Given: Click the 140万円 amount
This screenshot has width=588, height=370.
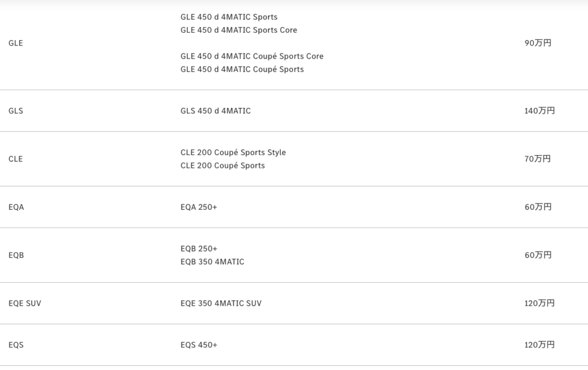Looking at the screenshot, I should tap(539, 111).
